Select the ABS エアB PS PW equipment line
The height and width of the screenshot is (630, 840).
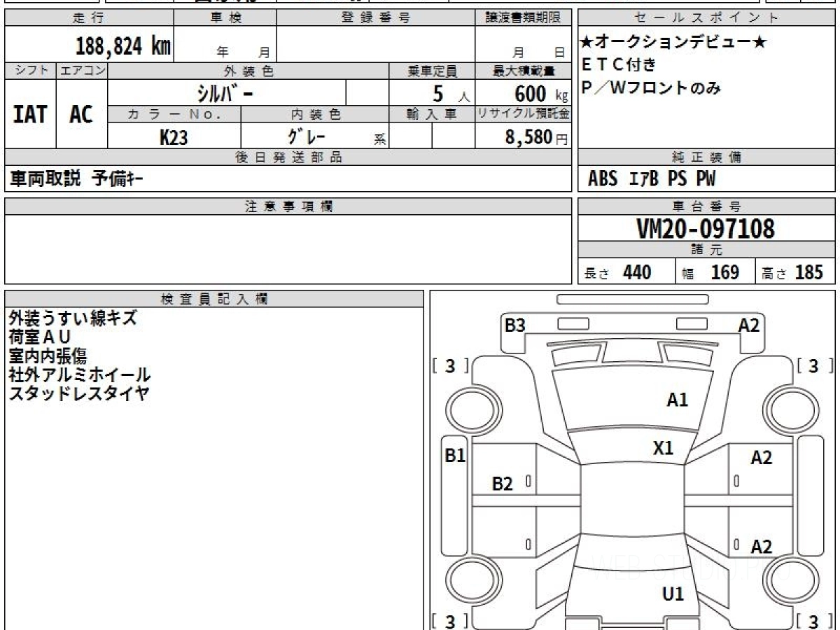point(652,179)
